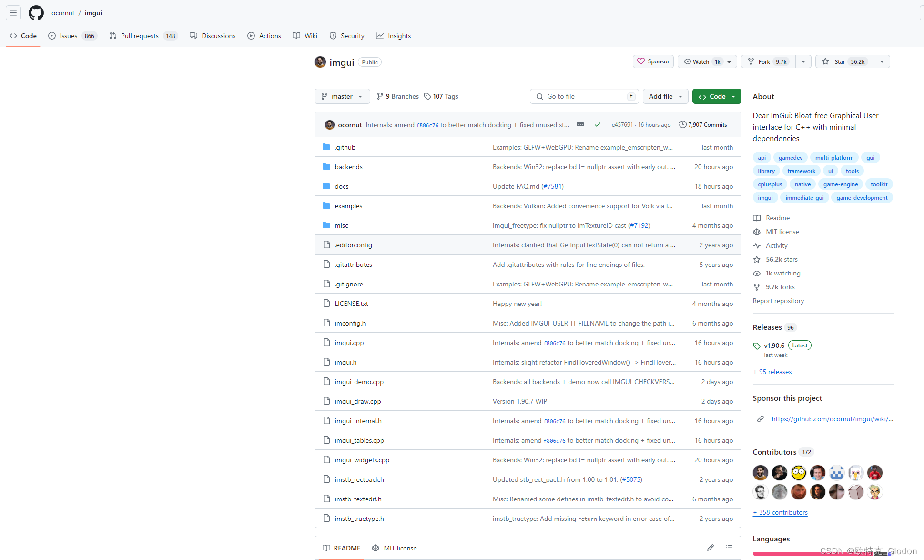Screen dimensions: 924x560
Task: Open the master branch dropdown
Action: [342, 96]
